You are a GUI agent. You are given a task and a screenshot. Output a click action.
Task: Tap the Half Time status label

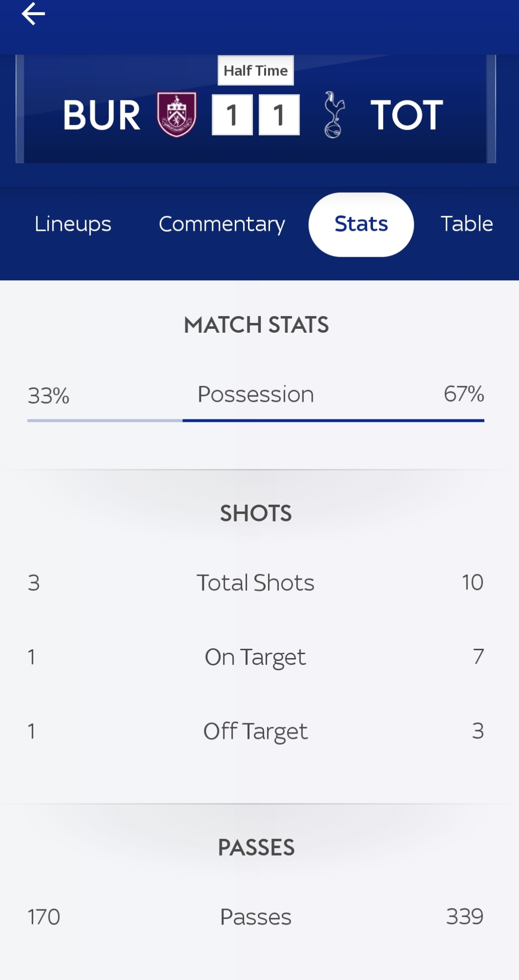pyautogui.click(x=256, y=71)
